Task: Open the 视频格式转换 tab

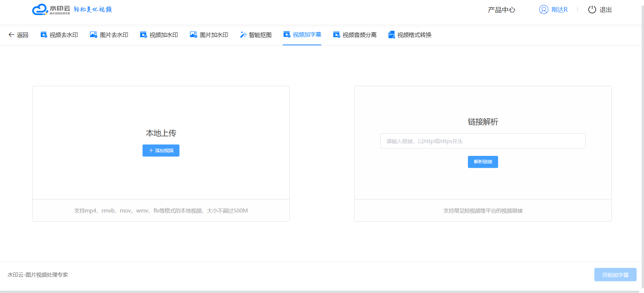Action: [414, 35]
